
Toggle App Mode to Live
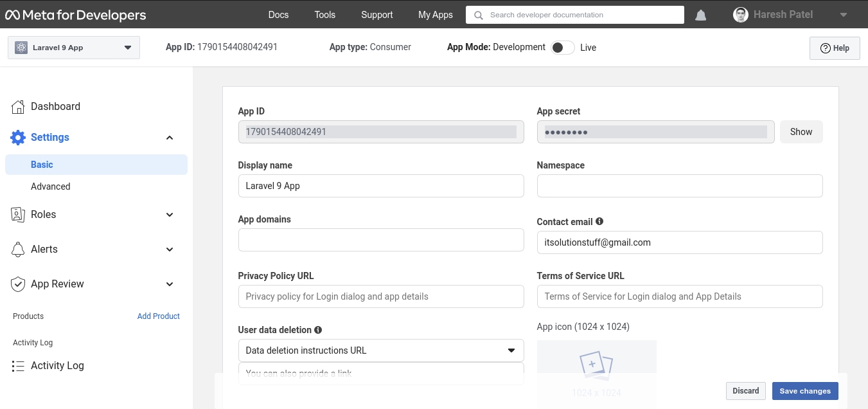click(562, 48)
